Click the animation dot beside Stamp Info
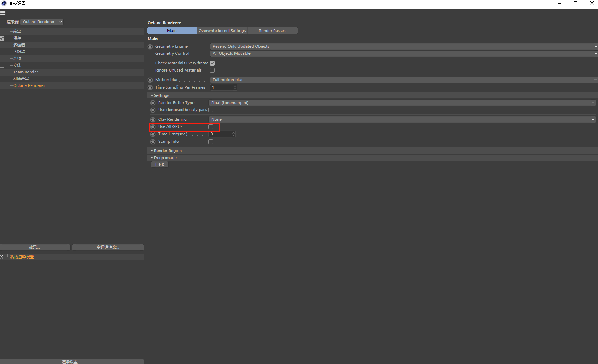 (x=153, y=142)
